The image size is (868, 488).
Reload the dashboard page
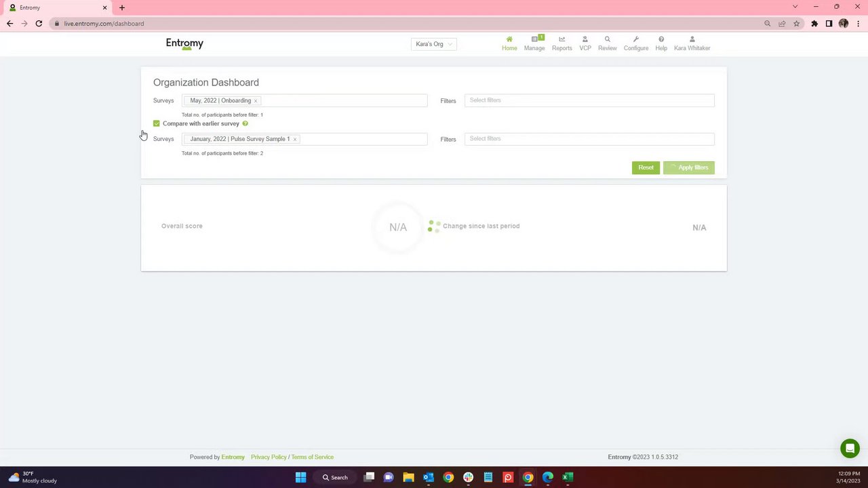point(39,23)
